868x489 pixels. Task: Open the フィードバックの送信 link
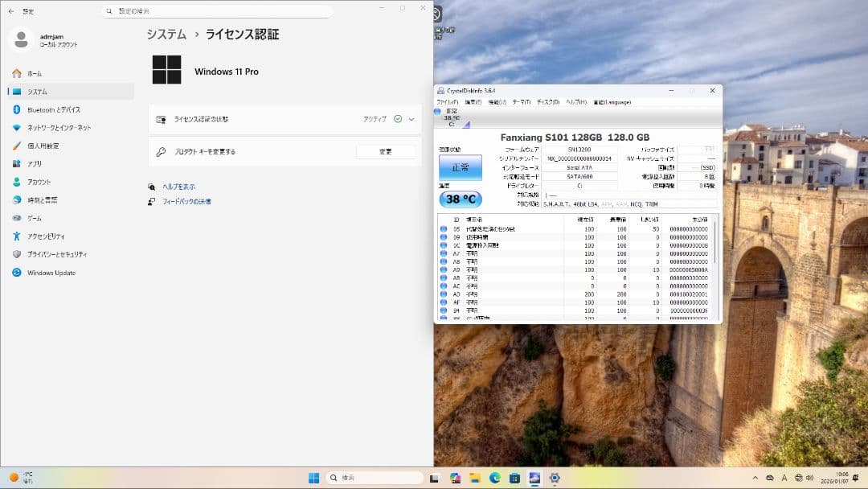coord(186,200)
